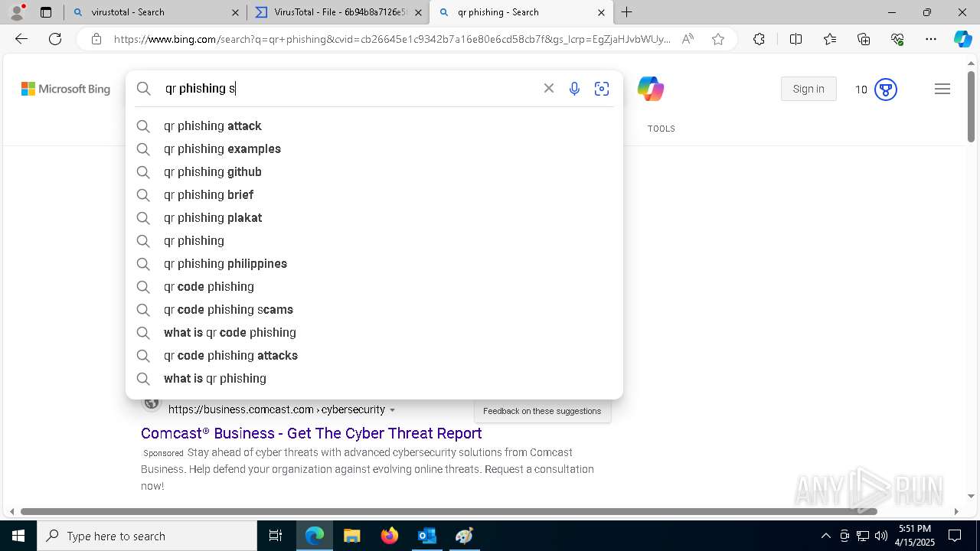Open the TOOLS search filter
Image resolution: width=980 pixels, height=551 pixels.
click(661, 129)
